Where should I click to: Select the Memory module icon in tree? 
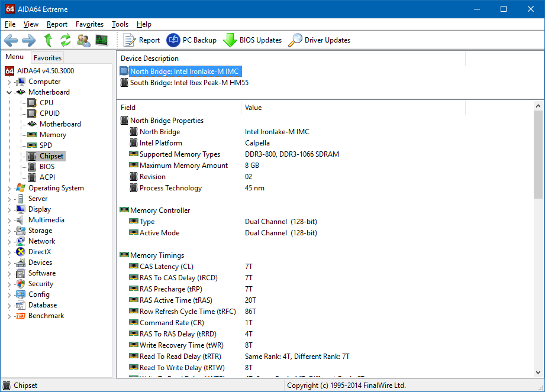(x=32, y=135)
